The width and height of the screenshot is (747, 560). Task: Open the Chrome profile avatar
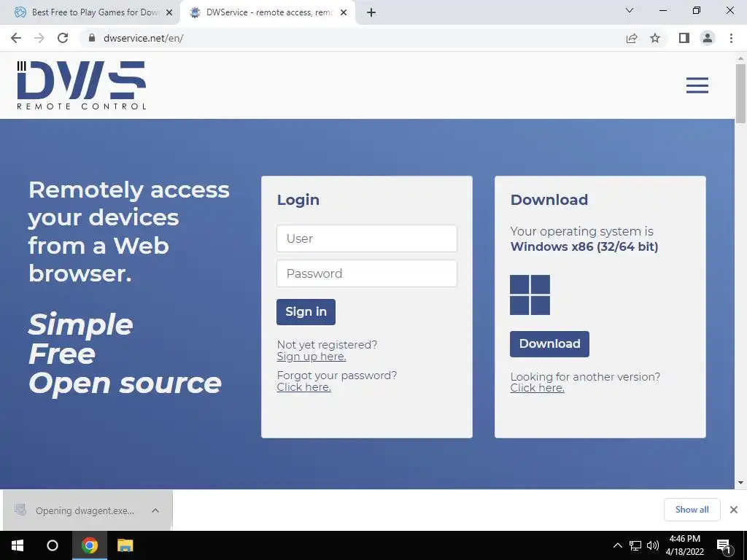point(708,38)
